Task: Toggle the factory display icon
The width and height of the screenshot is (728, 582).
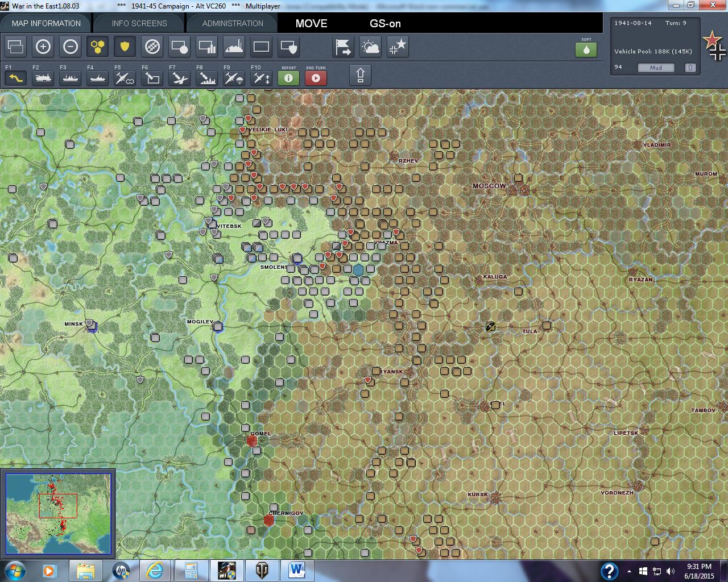Action: click(234, 47)
